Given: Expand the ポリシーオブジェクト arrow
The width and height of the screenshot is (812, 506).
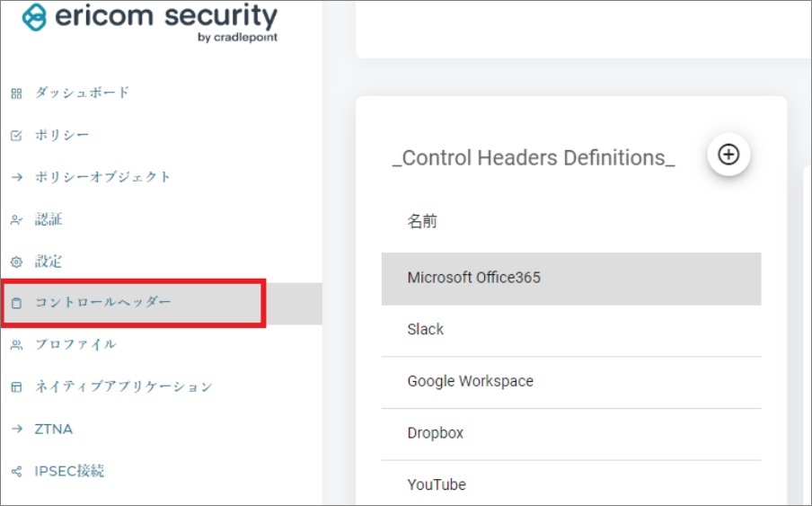Looking at the screenshot, I should [x=16, y=178].
